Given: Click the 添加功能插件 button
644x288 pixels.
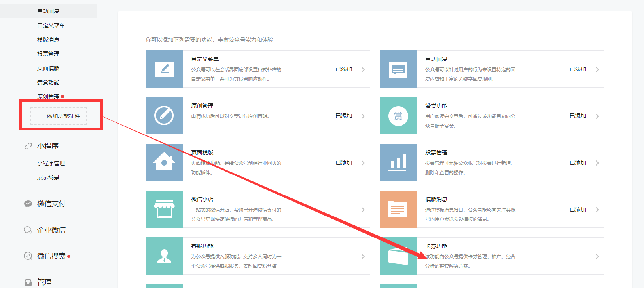Looking at the screenshot, I should point(59,116).
